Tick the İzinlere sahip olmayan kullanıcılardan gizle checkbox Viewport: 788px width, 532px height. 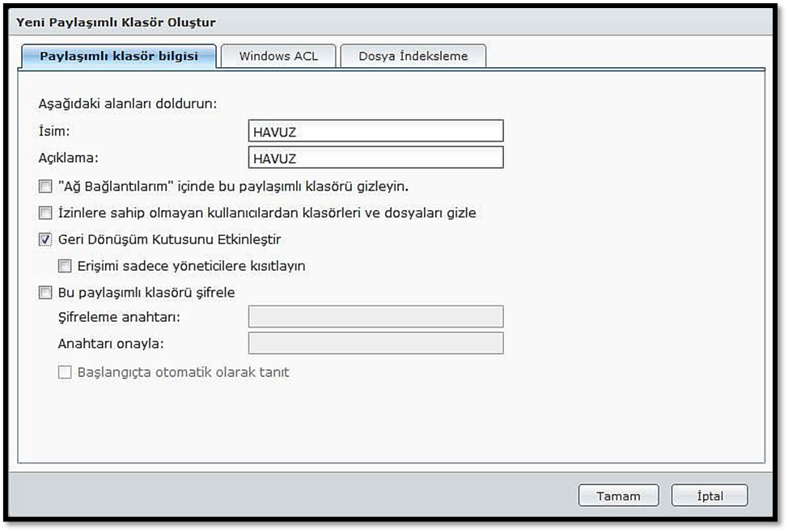[x=45, y=213]
